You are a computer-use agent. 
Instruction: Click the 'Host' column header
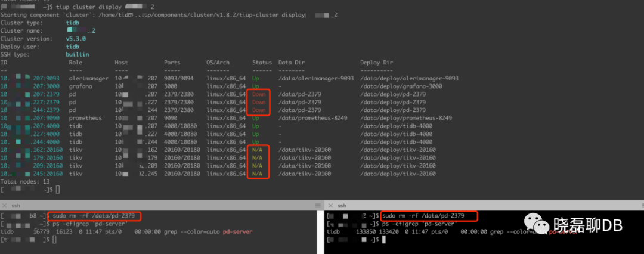(121, 63)
